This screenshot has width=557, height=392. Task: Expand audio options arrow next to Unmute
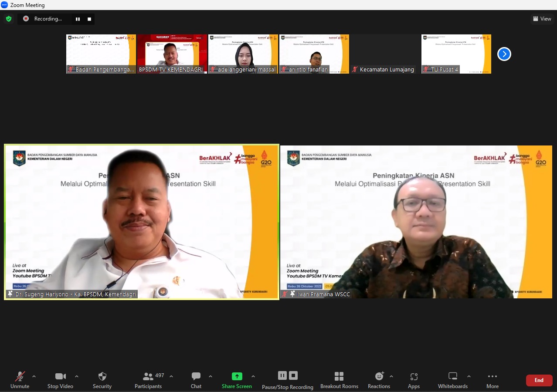coord(34,376)
